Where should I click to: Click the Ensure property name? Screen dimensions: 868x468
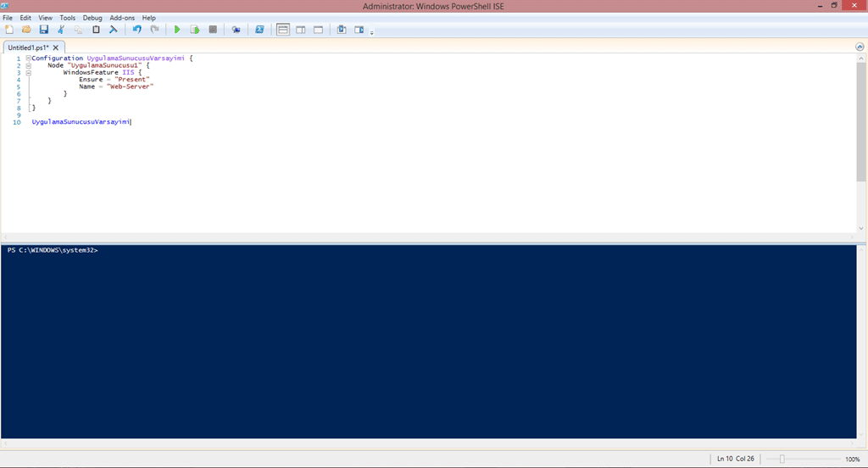click(x=91, y=79)
